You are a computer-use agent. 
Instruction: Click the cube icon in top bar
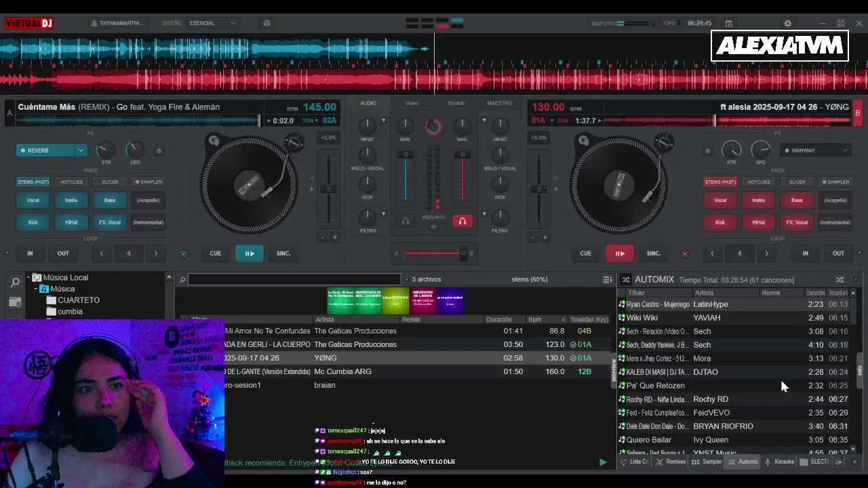(267, 23)
